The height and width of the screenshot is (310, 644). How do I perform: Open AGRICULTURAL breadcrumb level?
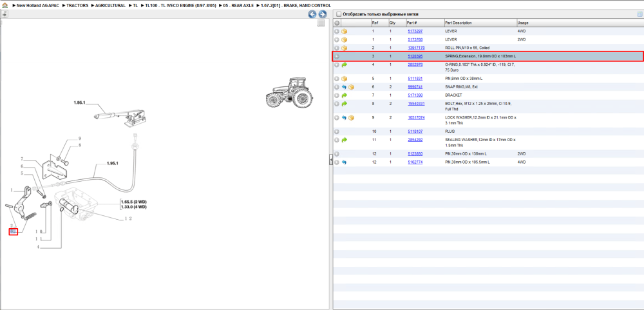pos(110,5)
